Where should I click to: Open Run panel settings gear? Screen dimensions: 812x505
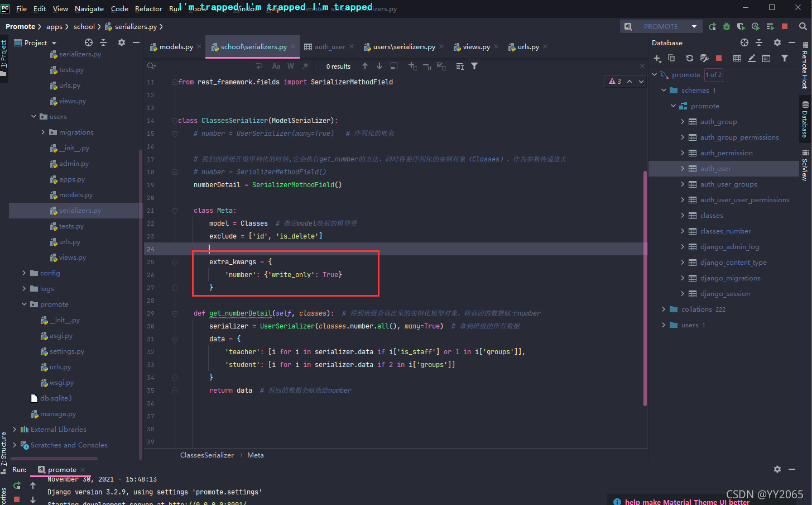tap(777, 469)
